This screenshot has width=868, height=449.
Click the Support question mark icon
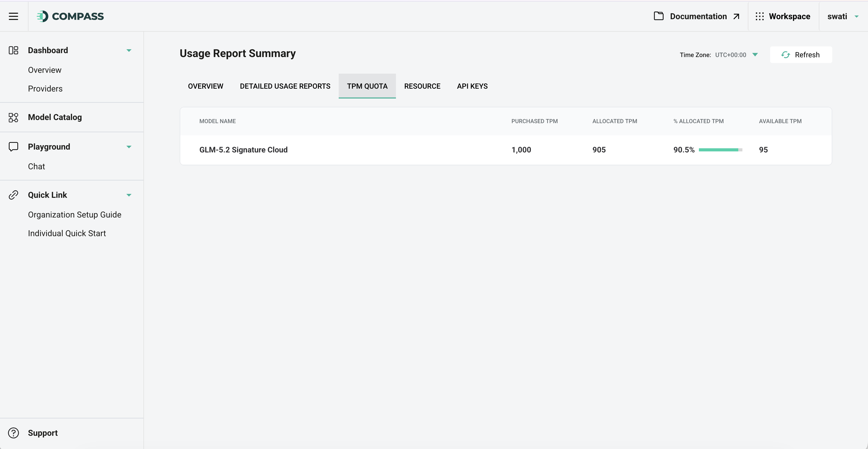tap(13, 433)
